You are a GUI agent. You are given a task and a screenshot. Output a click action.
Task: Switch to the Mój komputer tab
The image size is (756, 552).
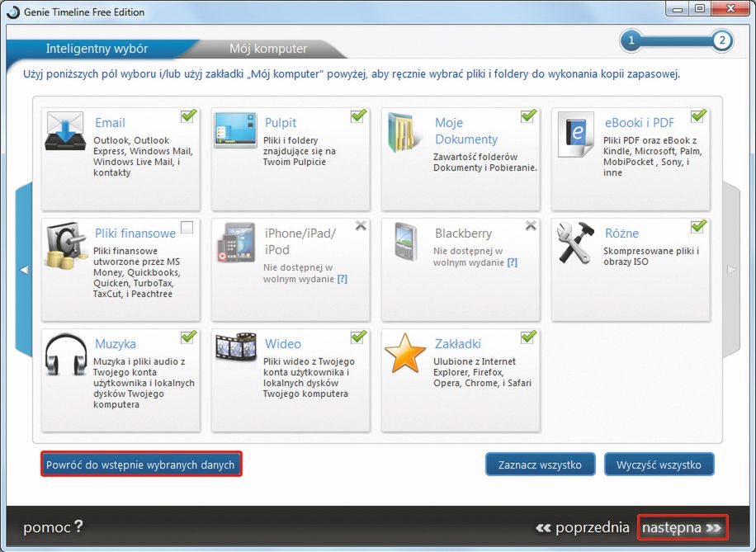[268, 49]
